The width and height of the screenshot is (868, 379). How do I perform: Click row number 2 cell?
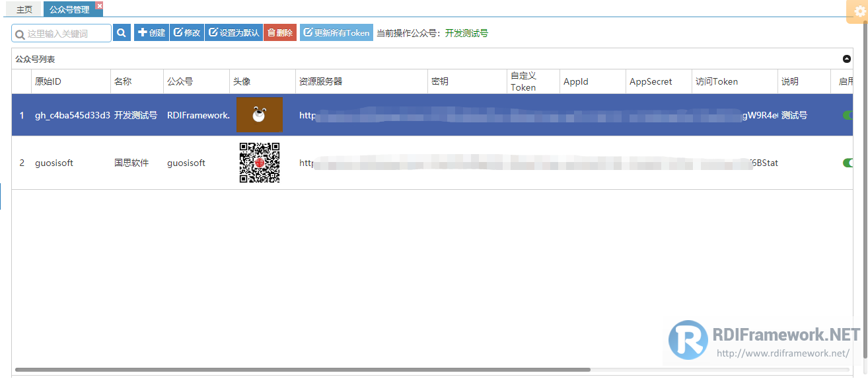pyautogui.click(x=21, y=163)
